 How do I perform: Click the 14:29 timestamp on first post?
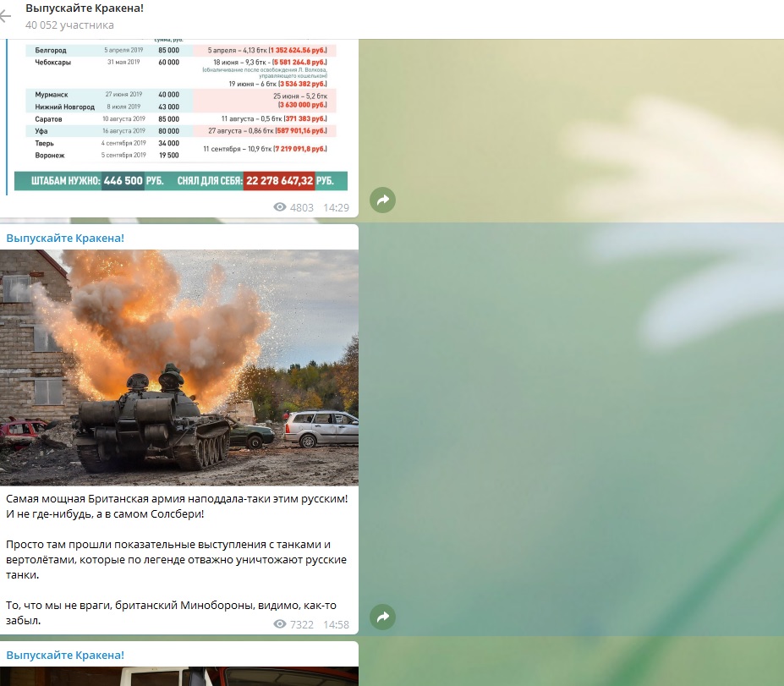(336, 207)
